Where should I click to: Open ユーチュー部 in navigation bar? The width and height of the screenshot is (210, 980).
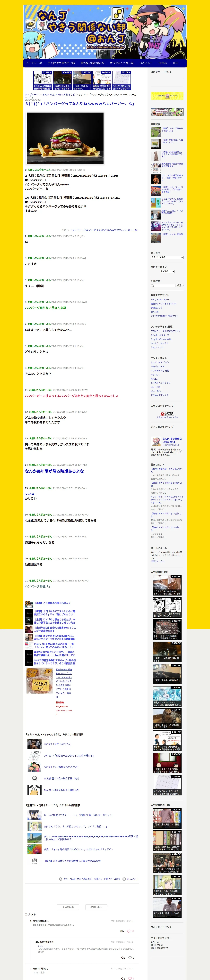click(x=34, y=63)
